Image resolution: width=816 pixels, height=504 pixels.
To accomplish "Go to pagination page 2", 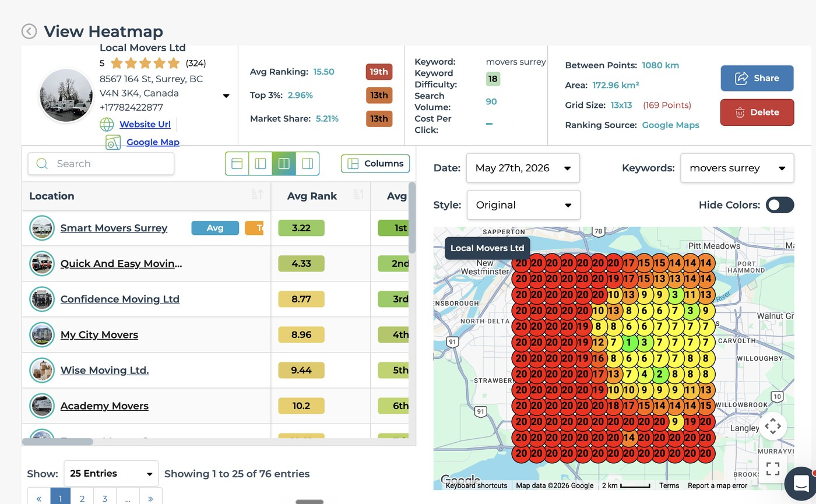I will click(82, 498).
